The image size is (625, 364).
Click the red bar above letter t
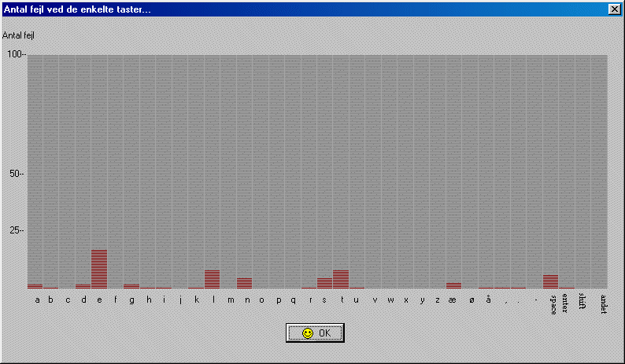tap(341, 279)
